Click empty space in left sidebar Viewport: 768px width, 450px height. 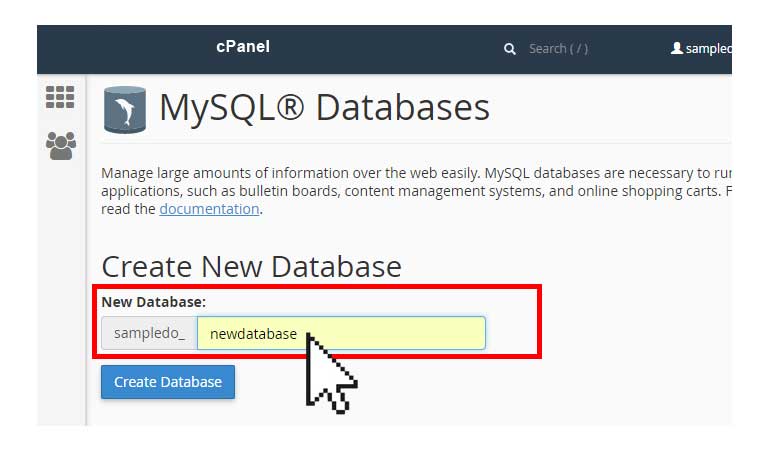[61, 294]
